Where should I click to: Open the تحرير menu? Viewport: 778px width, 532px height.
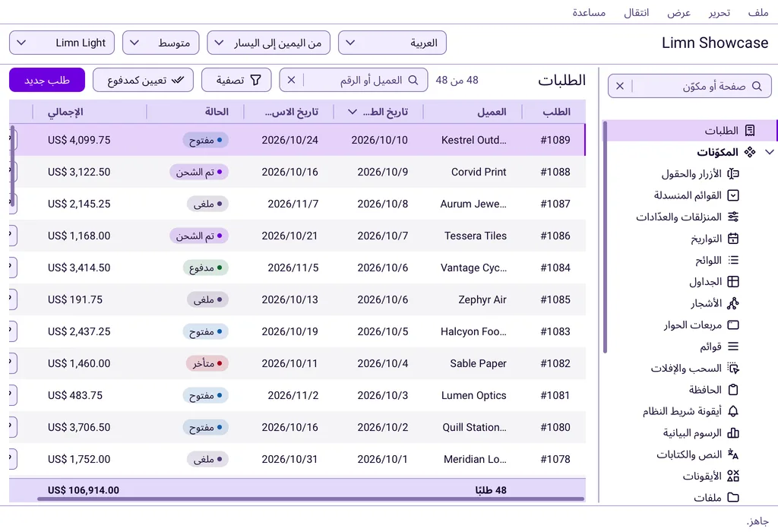click(719, 13)
